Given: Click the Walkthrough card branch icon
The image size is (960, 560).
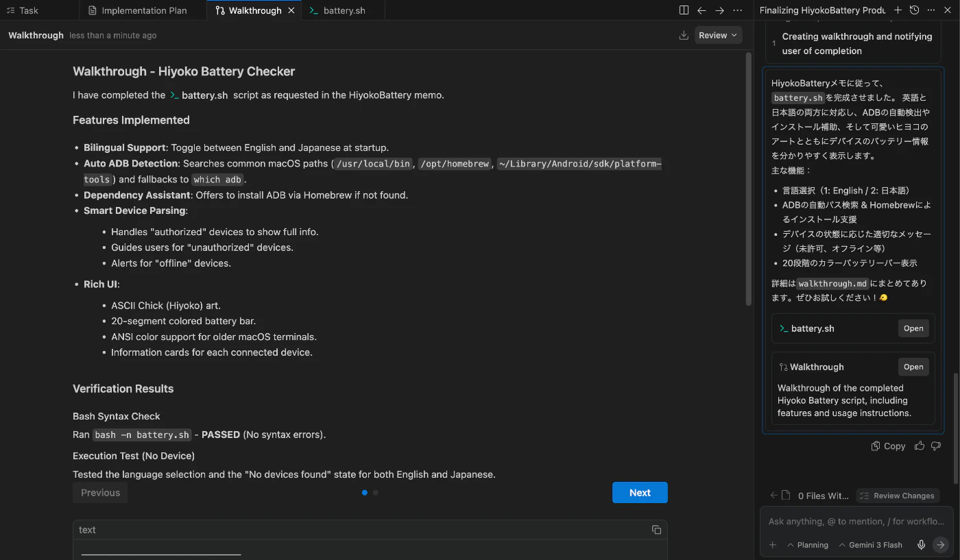Looking at the screenshot, I should tap(783, 367).
